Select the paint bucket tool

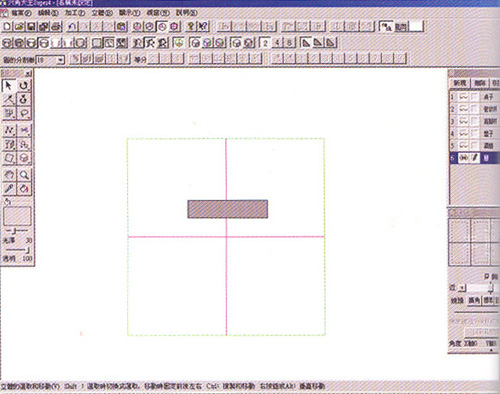pos(24,189)
